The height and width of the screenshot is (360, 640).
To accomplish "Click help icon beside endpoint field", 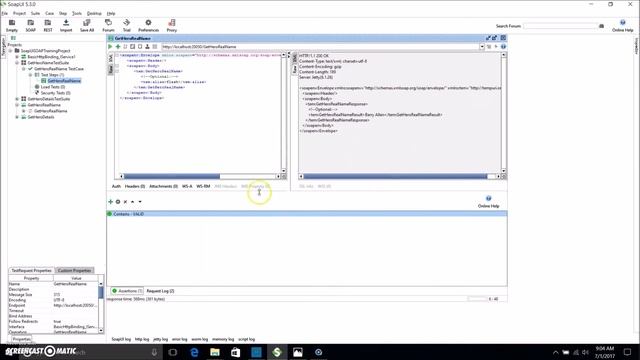I will click(503, 47).
